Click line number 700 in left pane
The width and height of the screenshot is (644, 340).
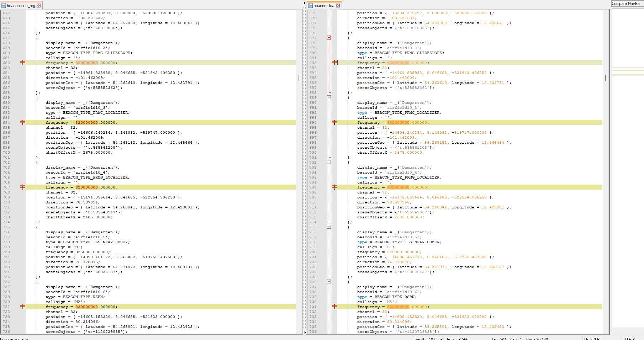pyautogui.click(x=6, y=152)
